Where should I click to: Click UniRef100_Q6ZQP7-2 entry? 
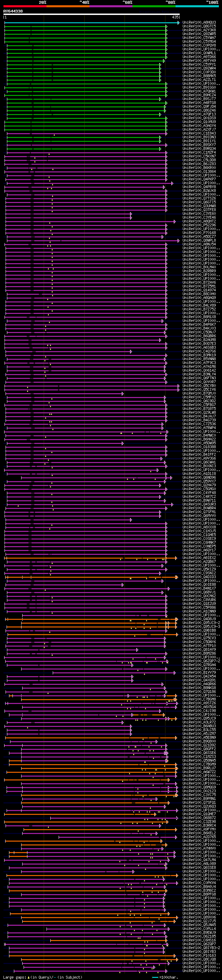point(201,661)
